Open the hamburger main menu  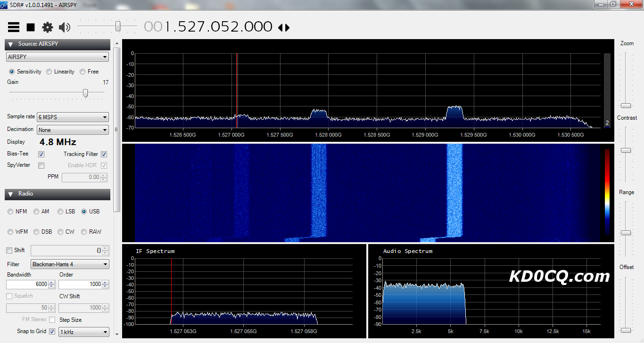[x=14, y=27]
